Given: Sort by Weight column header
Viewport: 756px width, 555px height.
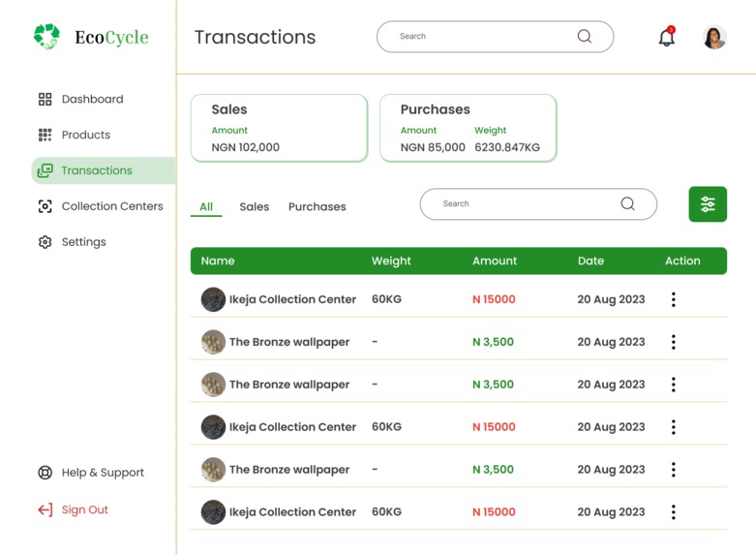Looking at the screenshot, I should click(x=391, y=262).
